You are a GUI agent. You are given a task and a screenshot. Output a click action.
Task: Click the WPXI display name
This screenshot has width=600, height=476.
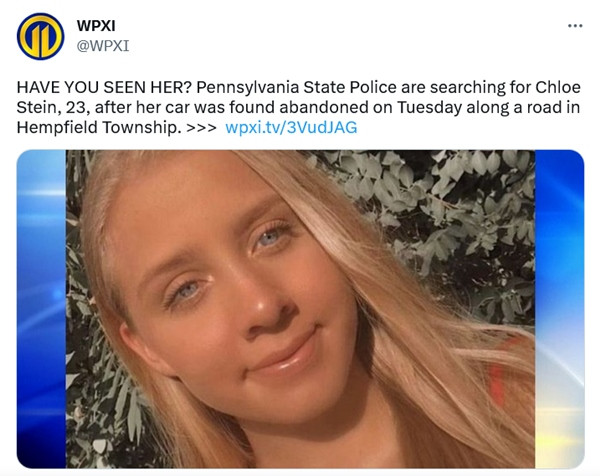[96, 26]
